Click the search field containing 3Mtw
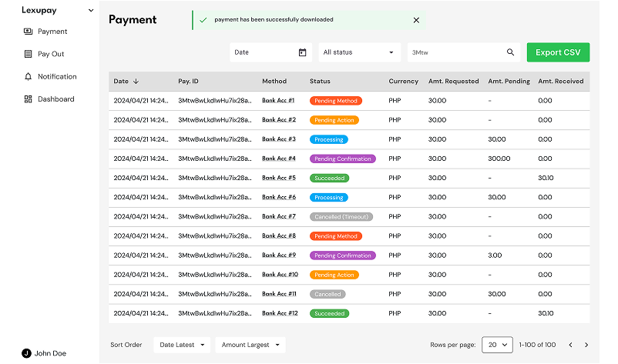 tap(455, 52)
